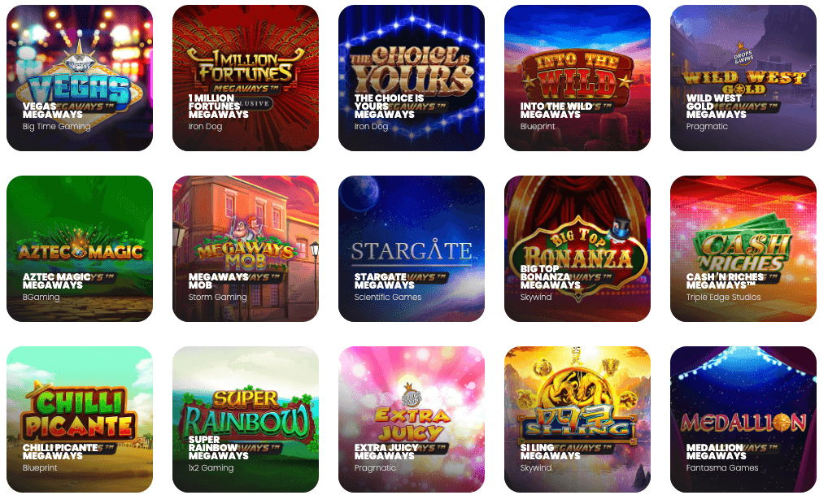The height and width of the screenshot is (504, 828).
Task: Choose the Medallion Megaways game
Action: 743,419
